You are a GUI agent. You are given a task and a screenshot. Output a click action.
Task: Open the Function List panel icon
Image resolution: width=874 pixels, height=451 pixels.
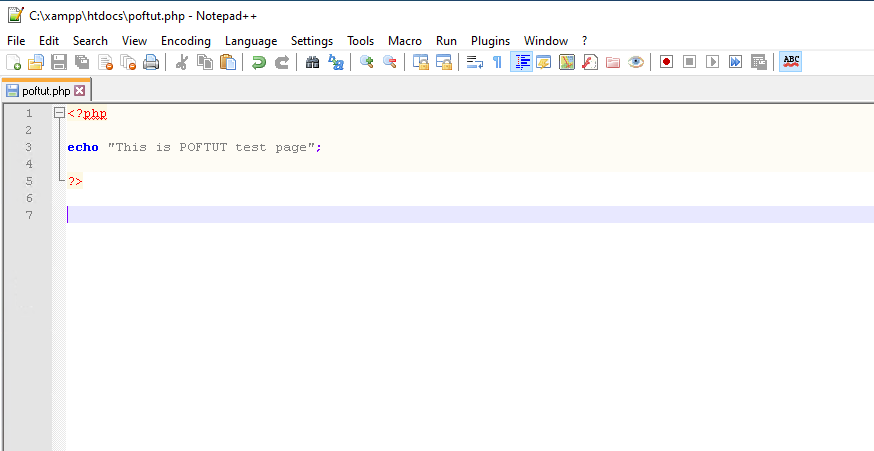coord(590,62)
